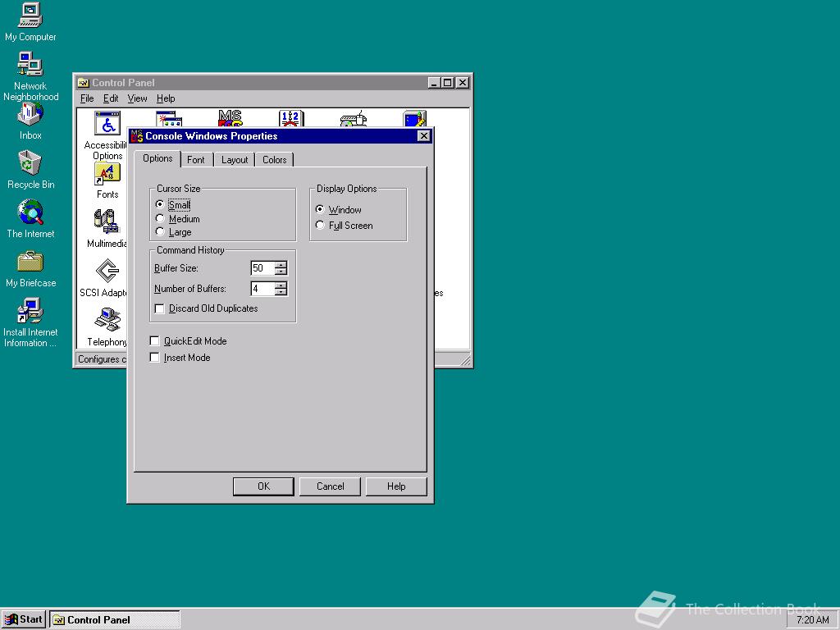The width and height of the screenshot is (840, 630).
Task: Switch to the Options tab
Action: [157, 158]
